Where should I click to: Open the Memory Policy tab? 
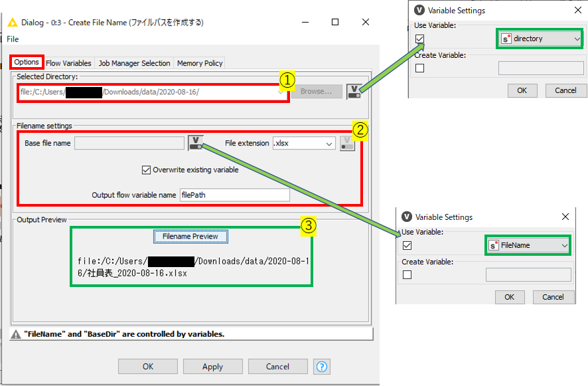200,63
